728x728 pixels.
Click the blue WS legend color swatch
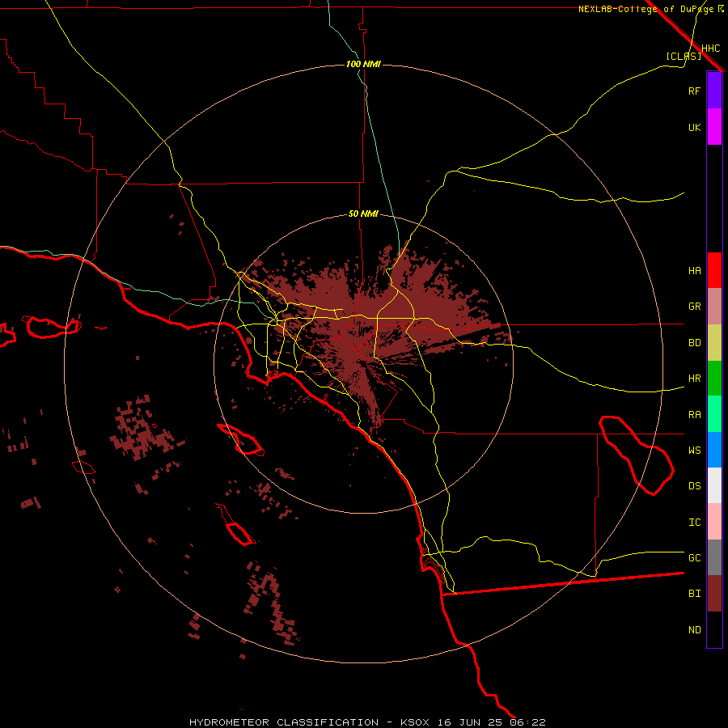click(x=714, y=450)
